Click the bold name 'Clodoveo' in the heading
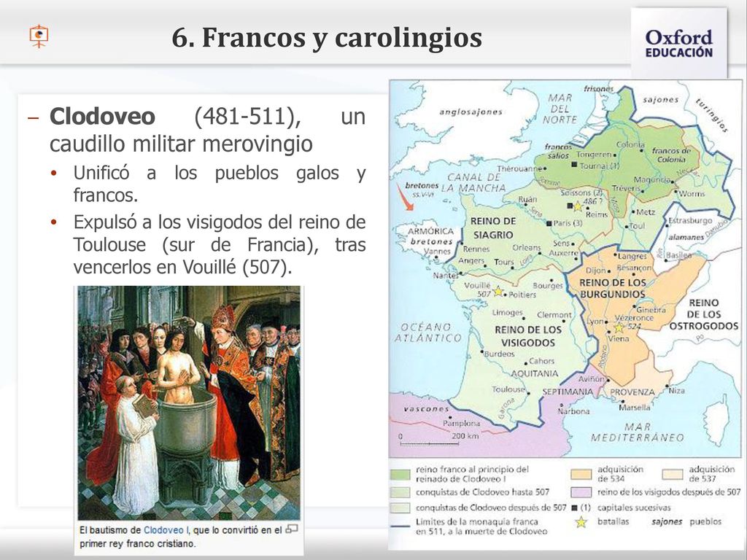Viewport: 747px width, 560px height. tap(102, 116)
